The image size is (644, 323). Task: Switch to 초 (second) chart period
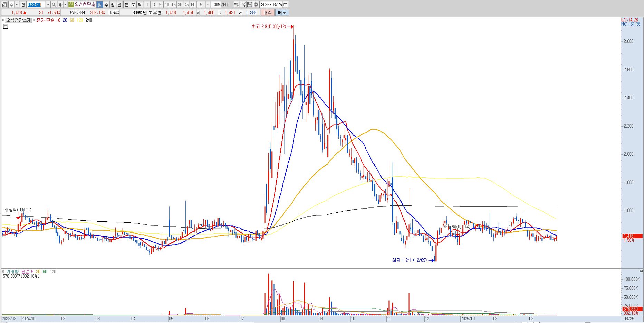pyautogui.click(x=133, y=4)
